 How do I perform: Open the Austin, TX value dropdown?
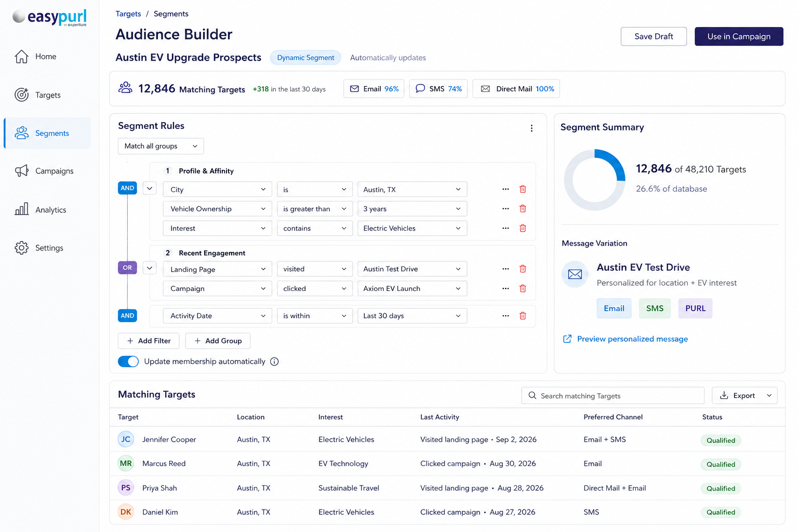tap(412, 190)
